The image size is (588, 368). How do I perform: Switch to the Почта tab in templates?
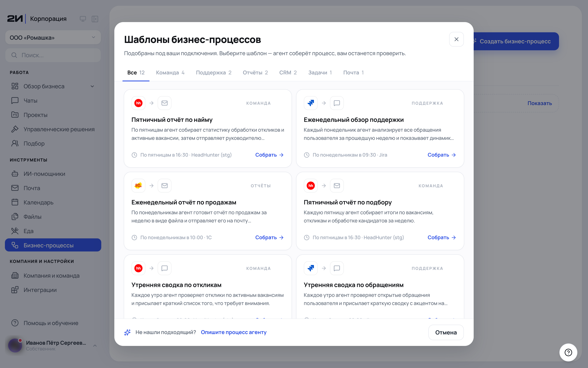[x=353, y=73]
